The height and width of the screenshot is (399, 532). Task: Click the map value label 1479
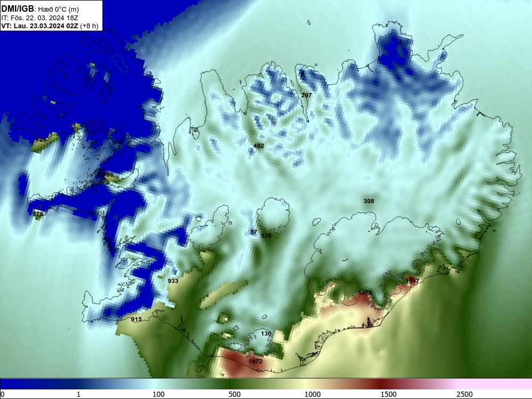(x=365, y=293)
